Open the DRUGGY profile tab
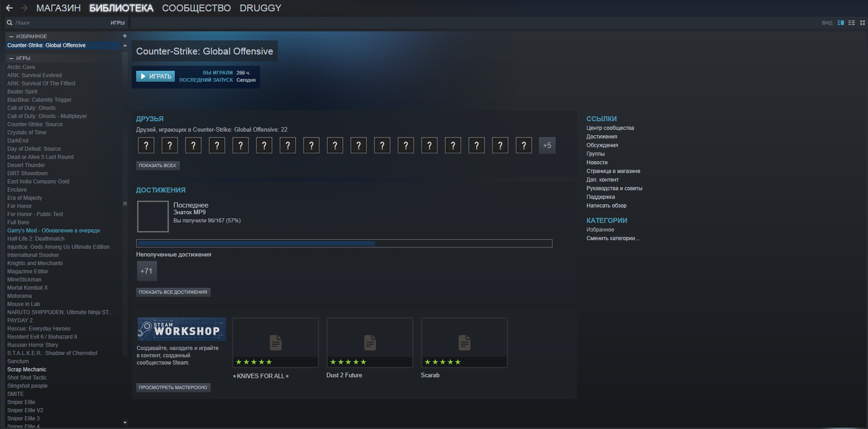The height and width of the screenshot is (429, 868). tap(261, 8)
